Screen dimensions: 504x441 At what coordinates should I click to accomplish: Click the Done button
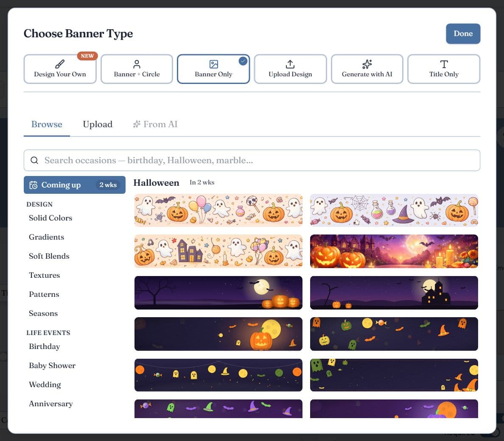463,34
